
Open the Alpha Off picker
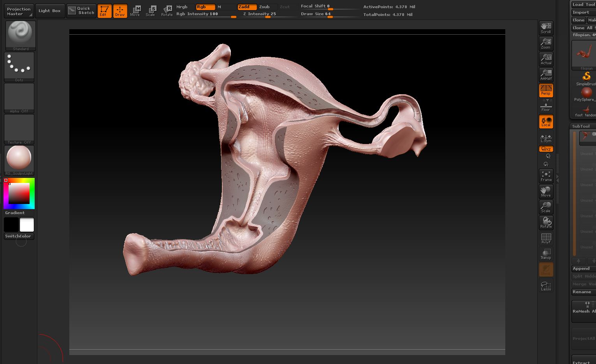(x=19, y=98)
